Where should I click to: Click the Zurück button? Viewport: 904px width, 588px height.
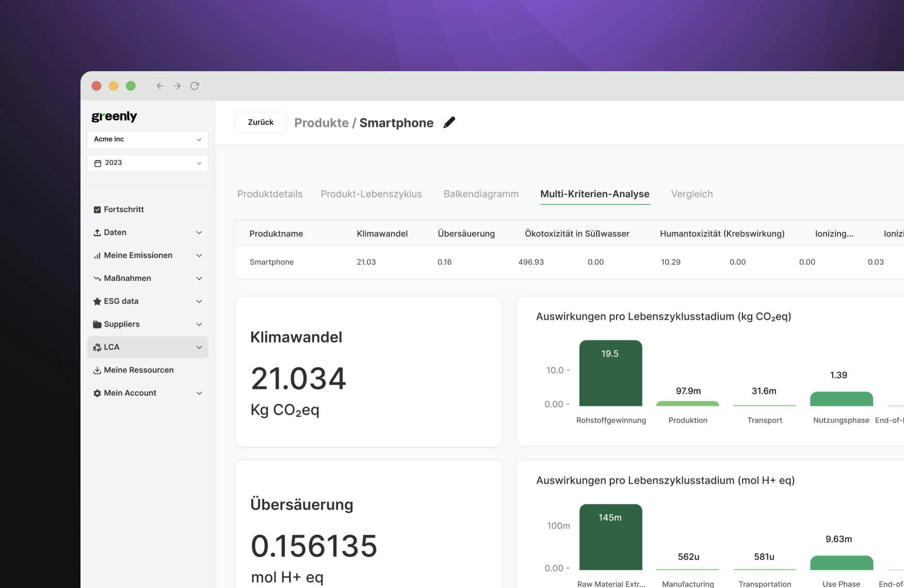click(261, 122)
